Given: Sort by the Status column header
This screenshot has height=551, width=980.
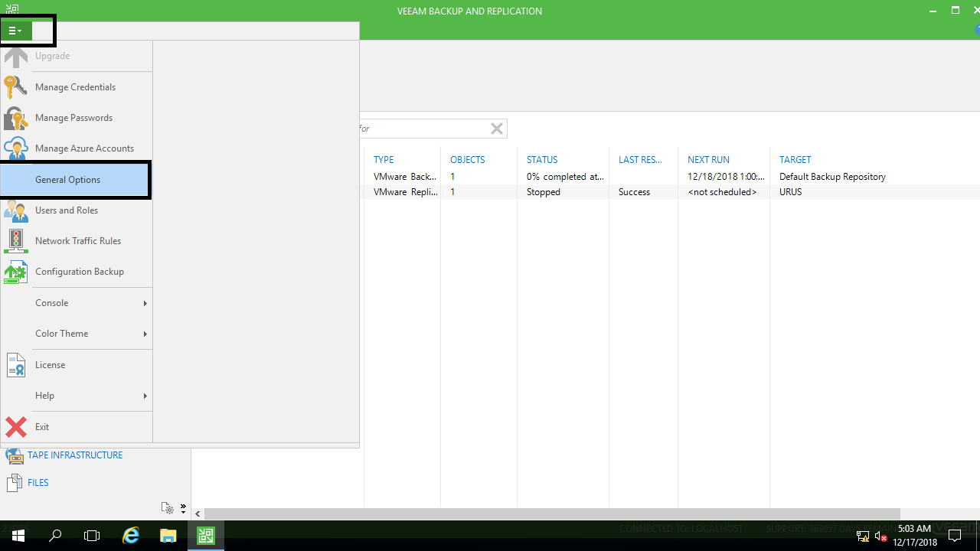Looking at the screenshot, I should tap(542, 160).
